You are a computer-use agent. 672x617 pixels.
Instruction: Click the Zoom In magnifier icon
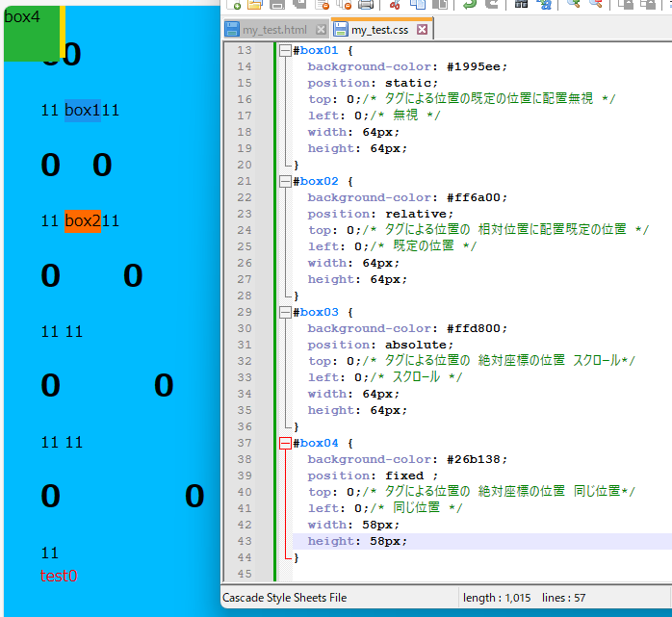click(x=573, y=4)
